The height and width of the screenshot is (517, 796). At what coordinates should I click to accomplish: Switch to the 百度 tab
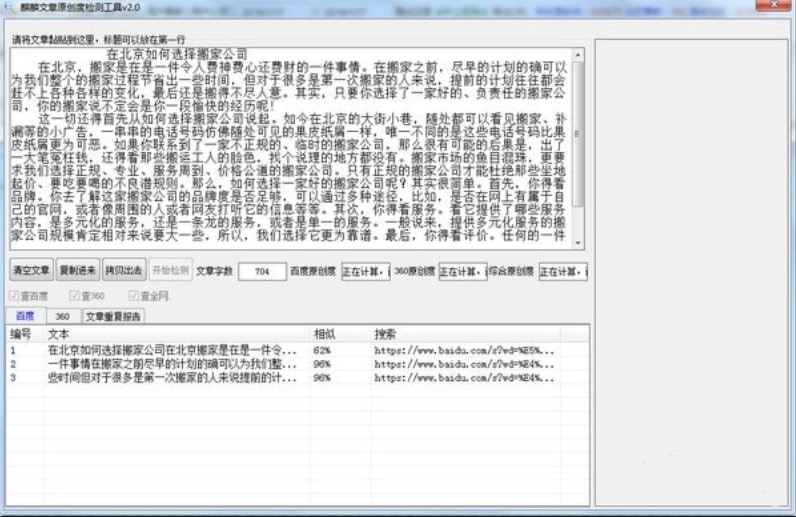tap(25, 315)
